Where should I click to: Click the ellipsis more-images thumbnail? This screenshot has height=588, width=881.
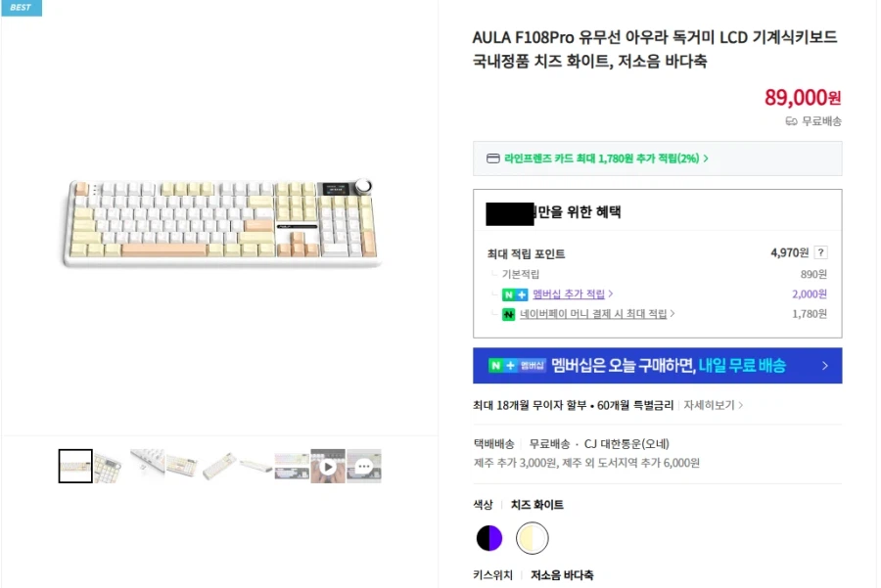pos(363,465)
